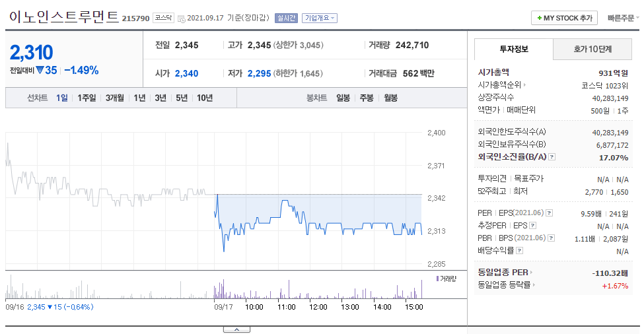The image size is (644, 334).
Task: Click the 전일 price 2,345
Action: click(186, 45)
